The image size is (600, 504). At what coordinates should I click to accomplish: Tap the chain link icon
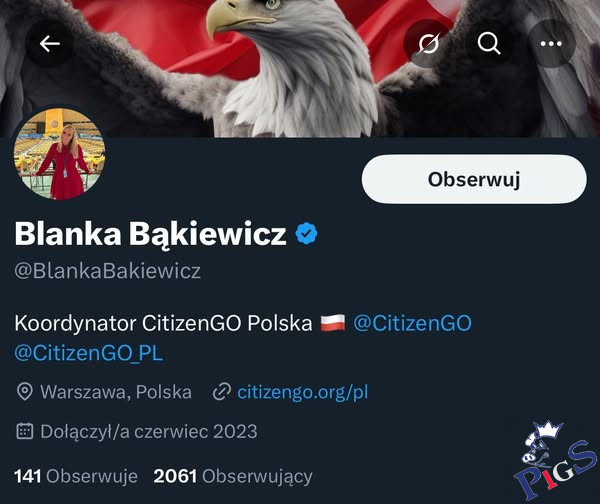tap(222, 392)
